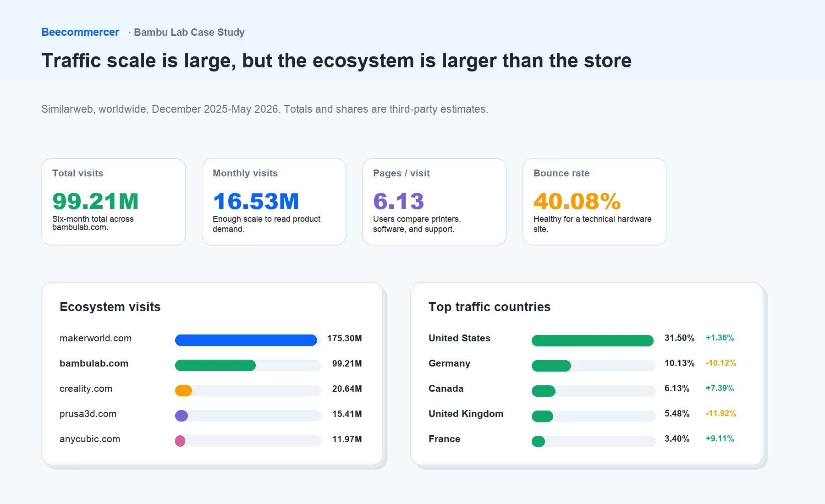Click the +9.11% change for France
Viewport: 825px width, 504px height.
(720, 438)
